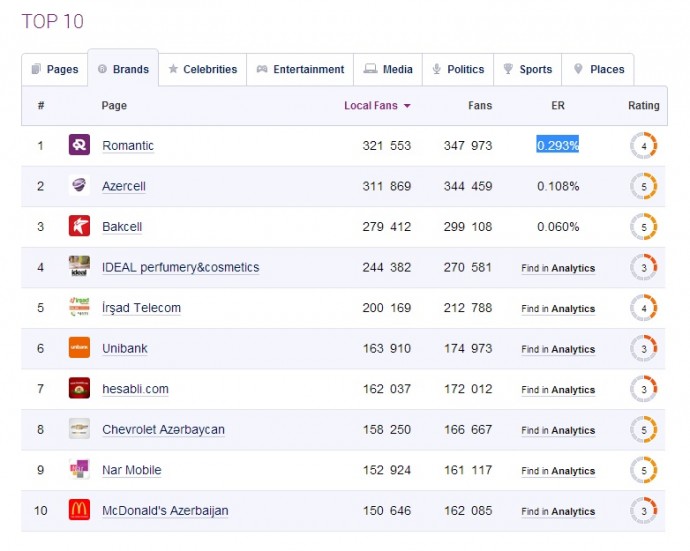Screen dimensions: 690x551
Task: Open the McDonald's Azerbaijan page link
Action: (x=165, y=511)
